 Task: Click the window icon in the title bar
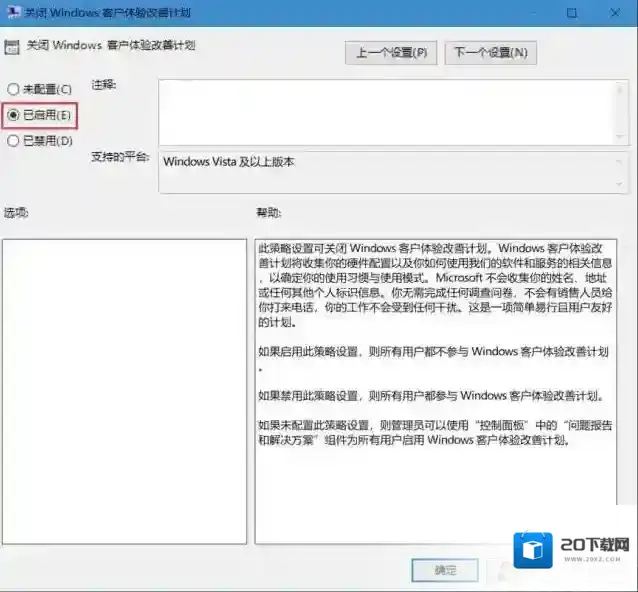coord(13,12)
